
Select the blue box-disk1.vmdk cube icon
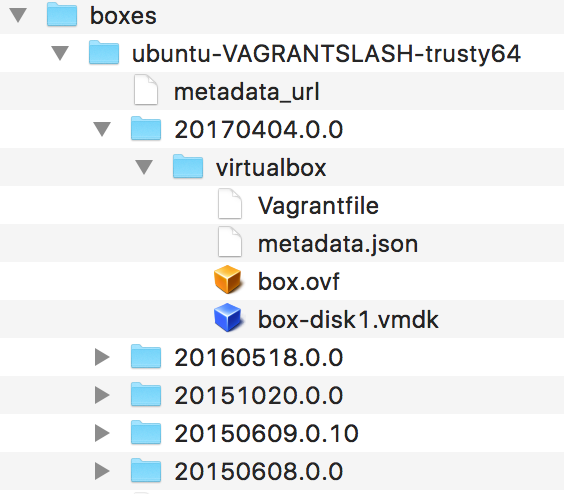click(227, 317)
